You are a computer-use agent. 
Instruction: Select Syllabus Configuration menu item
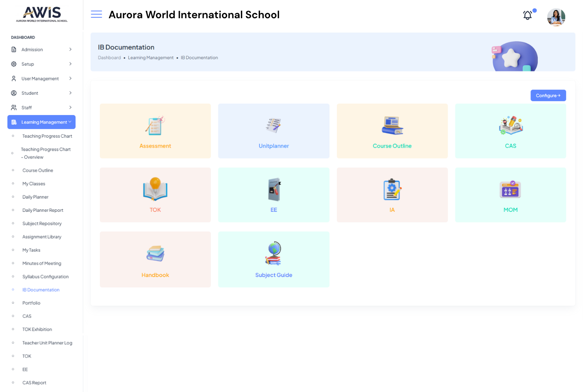point(45,277)
